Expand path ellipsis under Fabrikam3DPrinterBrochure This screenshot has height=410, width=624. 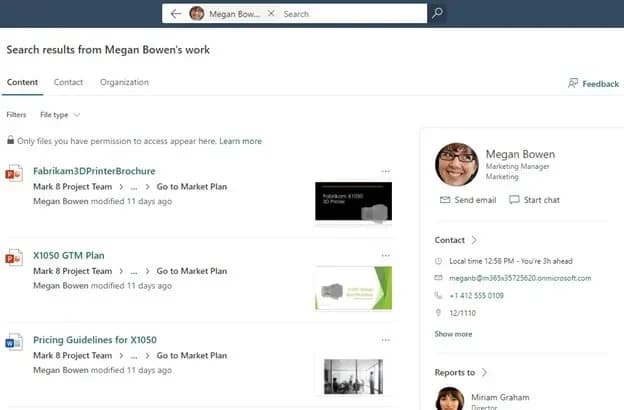(x=134, y=187)
